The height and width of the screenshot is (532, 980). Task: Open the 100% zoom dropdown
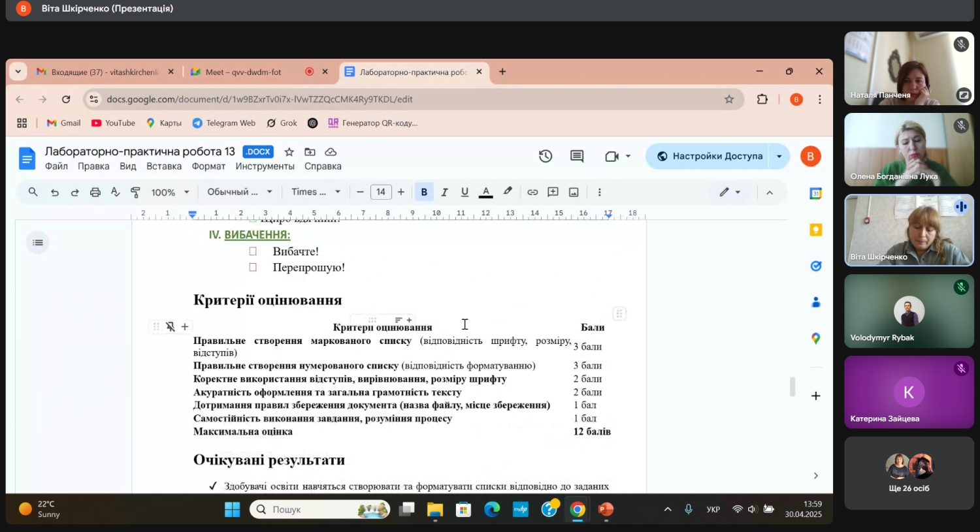[170, 192]
